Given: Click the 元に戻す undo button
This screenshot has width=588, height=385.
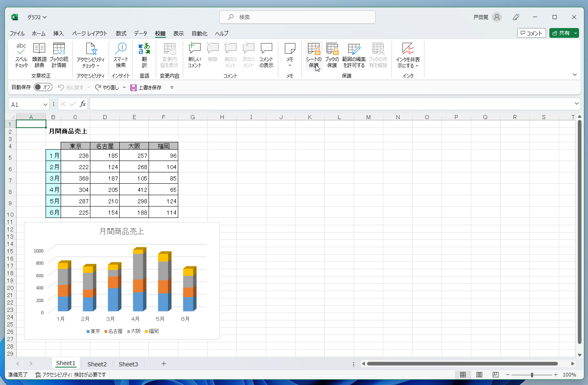Looking at the screenshot, I should tap(70, 87).
